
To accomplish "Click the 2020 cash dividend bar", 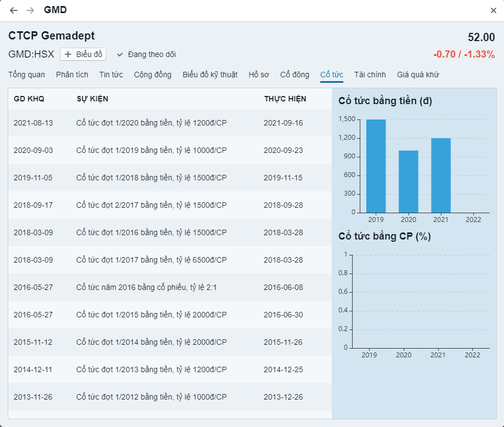I will [409, 181].
